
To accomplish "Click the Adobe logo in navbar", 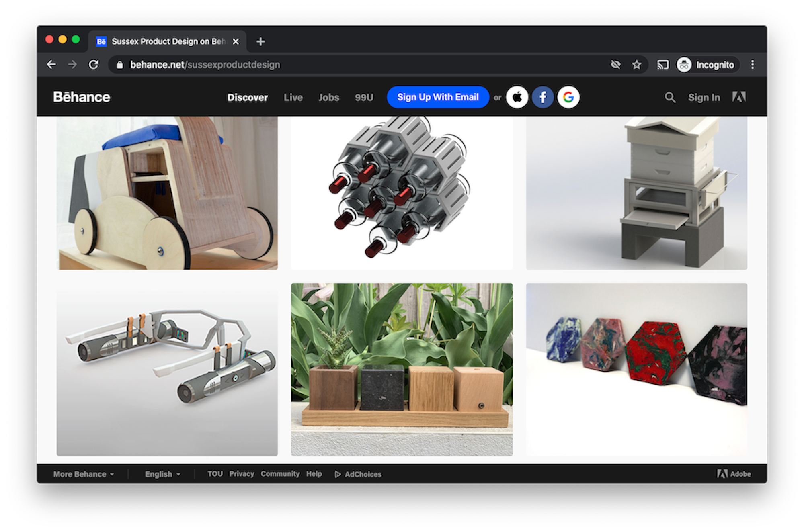I will tap(739, 97).
